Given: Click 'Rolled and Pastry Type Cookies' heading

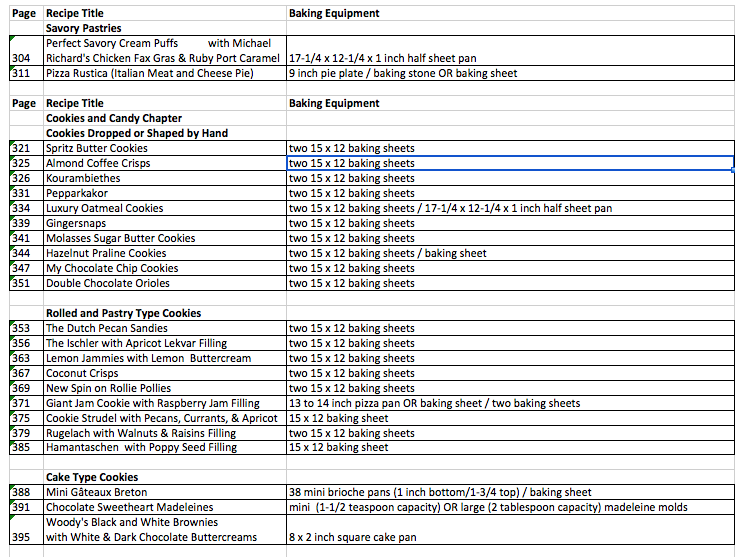Looking at the screenshot, I should [165, 313].
